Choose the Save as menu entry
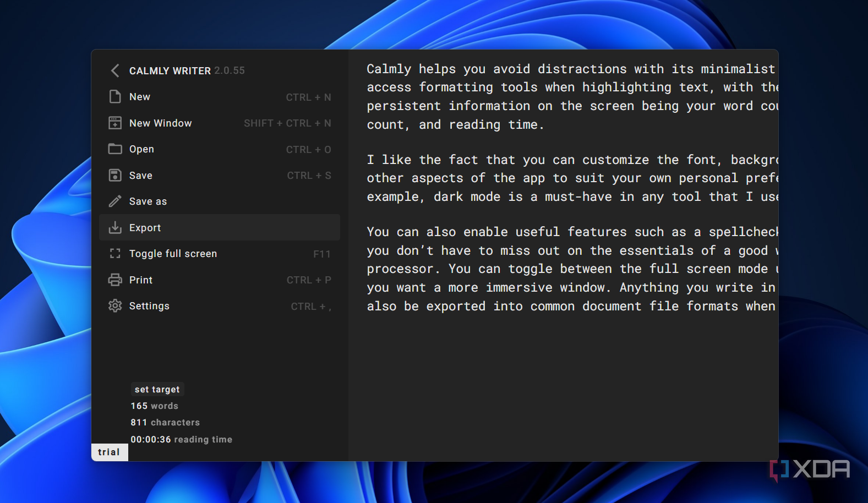The image size is (868, 503). point(220,201)
